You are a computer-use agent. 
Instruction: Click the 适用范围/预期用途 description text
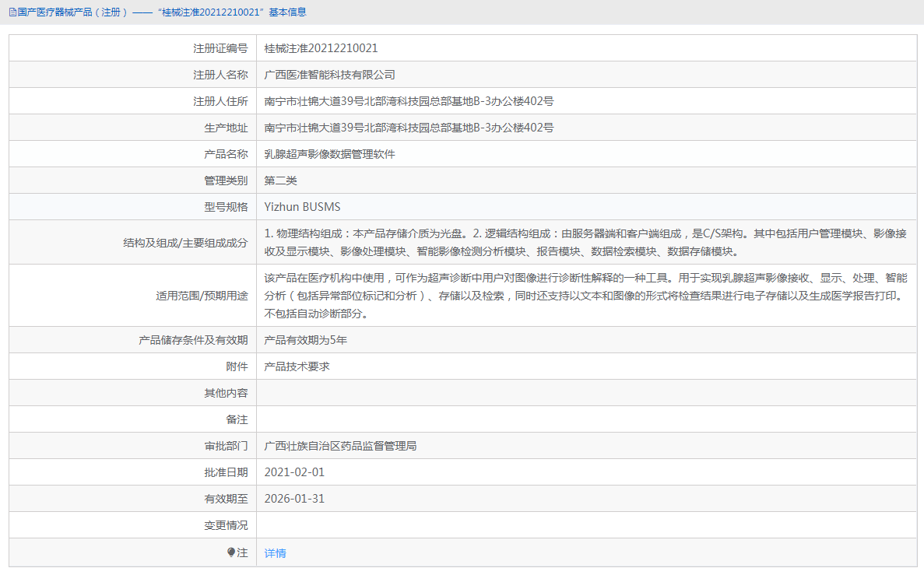585,296
